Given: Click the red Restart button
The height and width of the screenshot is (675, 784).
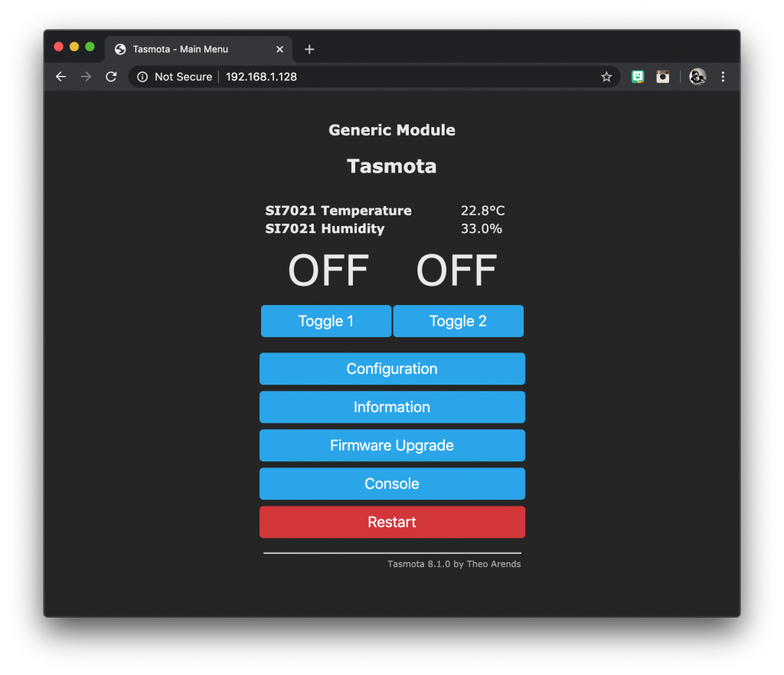Looking at the screenshot, I should [392, 522].
